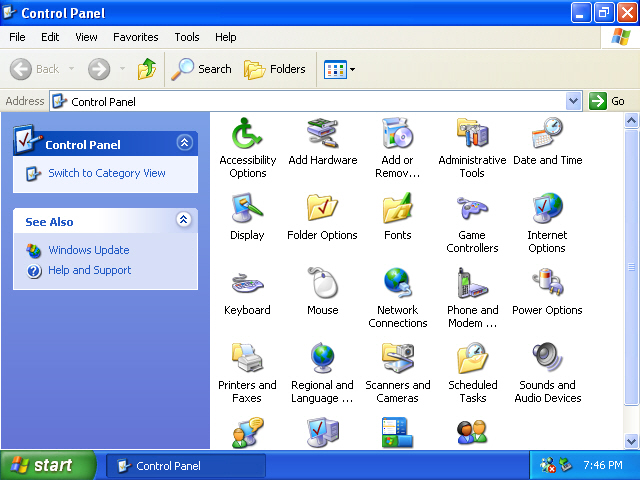Open the Favorites menu
This screenshot has height=480, width=640.
(x=136, y=37)
